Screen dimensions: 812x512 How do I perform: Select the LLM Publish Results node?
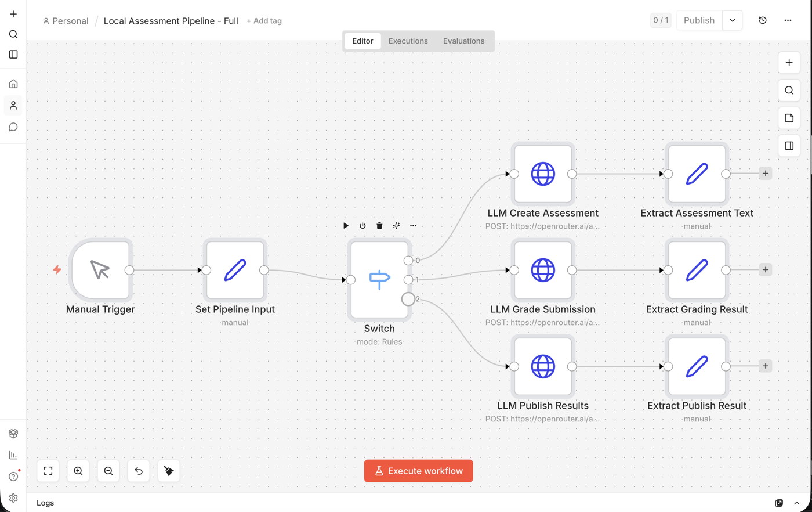543,366
